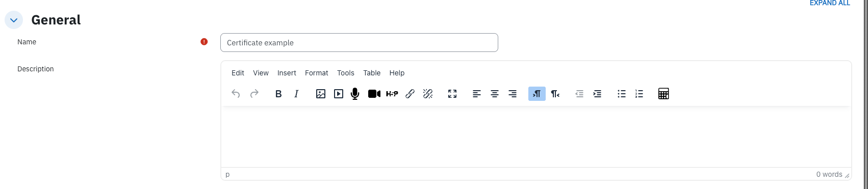The width and height of the screenshot is (868, 189).
Task: Open the Format menu
Action: [x=317, y=73]
